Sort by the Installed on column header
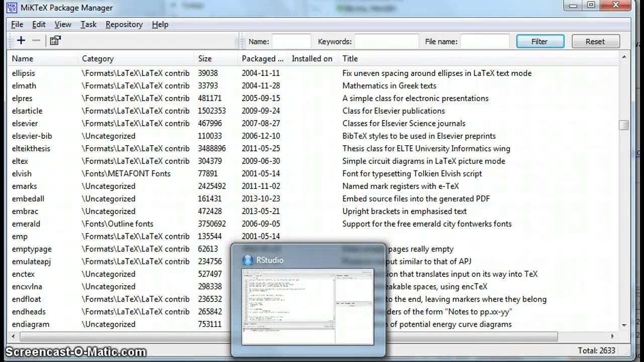 pyautogui.click(x=312, y=58)
